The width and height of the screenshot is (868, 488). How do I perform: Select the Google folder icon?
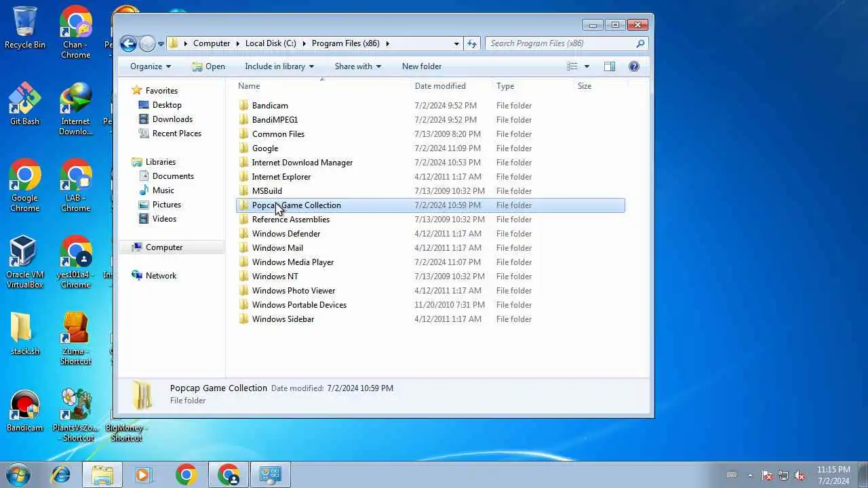(244, 148)
